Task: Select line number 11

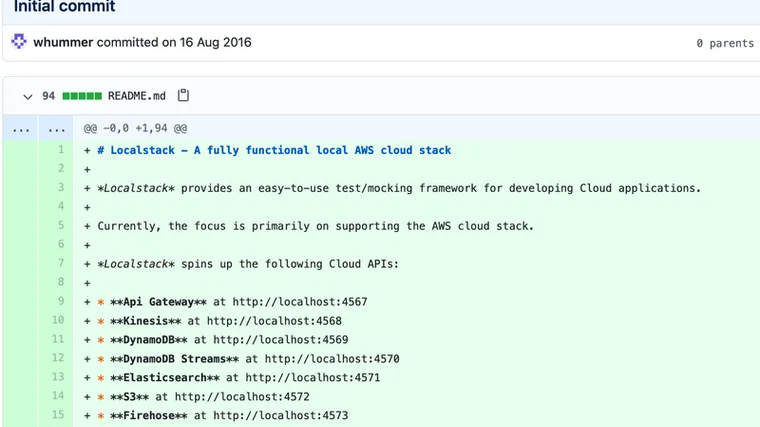Action: 58,338
